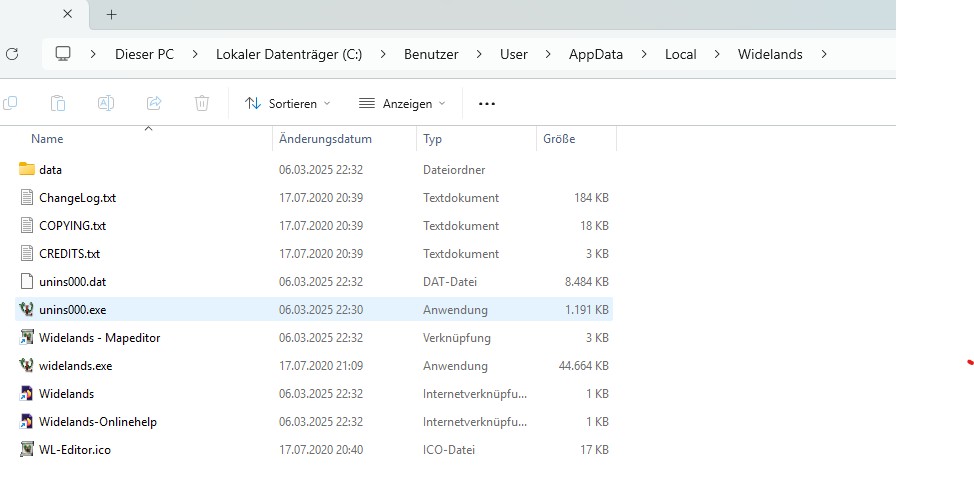Open the Sortieren dropdown
Image resolution: width=974 pixels, height=503 pixels.
pos(288,104)
